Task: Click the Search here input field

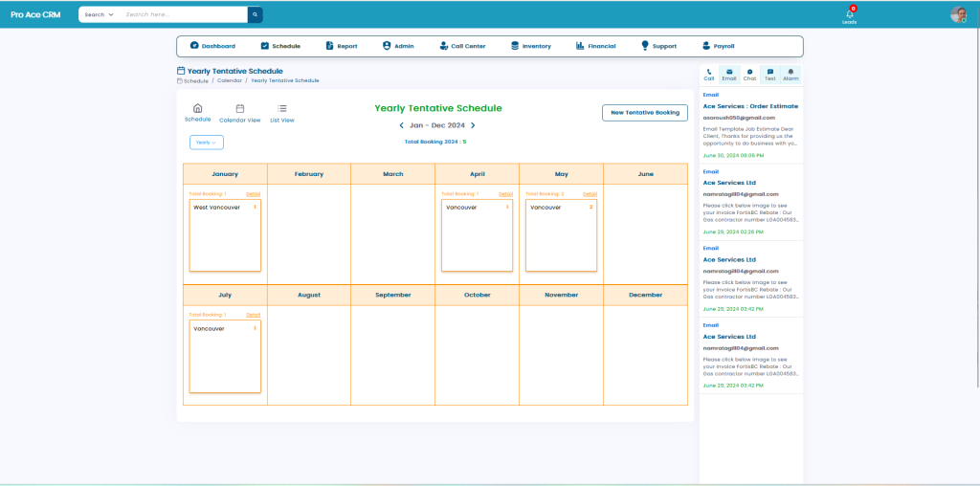Action: (184, 14)
